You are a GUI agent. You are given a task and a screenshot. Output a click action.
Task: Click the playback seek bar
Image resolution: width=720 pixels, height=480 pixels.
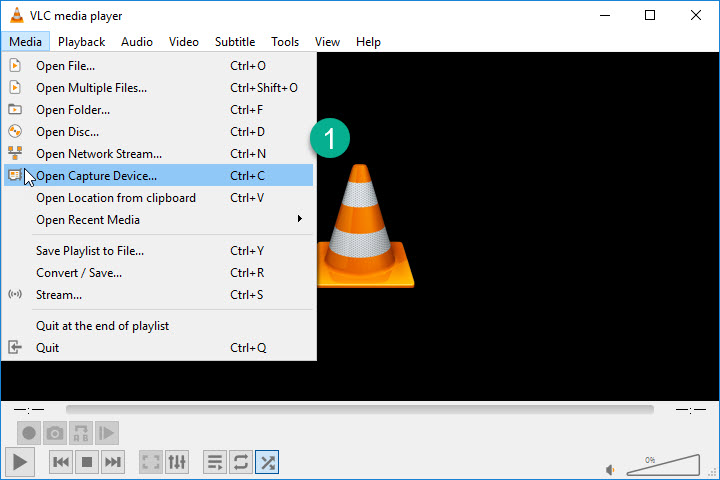pos(360,409)
